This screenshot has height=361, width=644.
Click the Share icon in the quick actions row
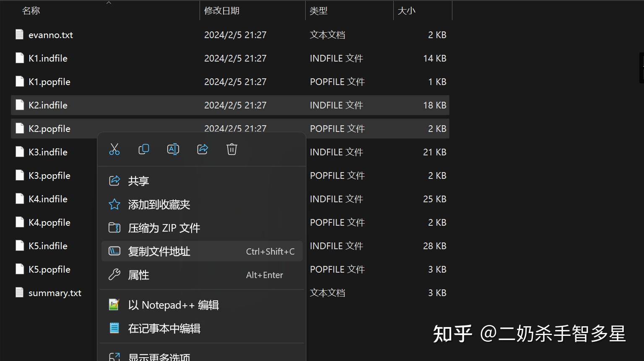point(203,149)
